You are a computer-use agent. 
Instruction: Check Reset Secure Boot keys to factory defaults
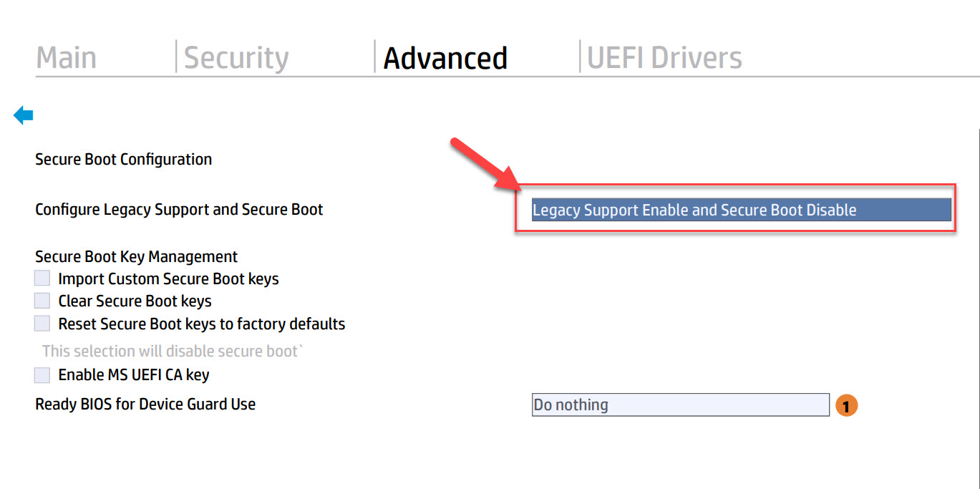[x=42, y=324]
